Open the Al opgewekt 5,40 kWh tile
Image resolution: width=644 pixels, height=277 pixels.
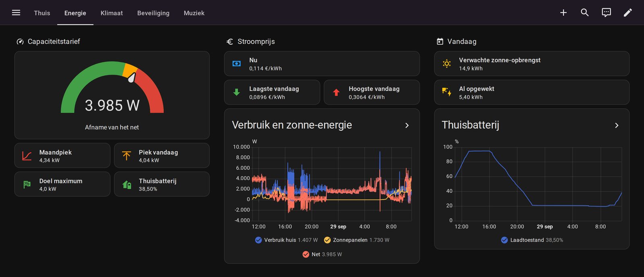[532, 92]
